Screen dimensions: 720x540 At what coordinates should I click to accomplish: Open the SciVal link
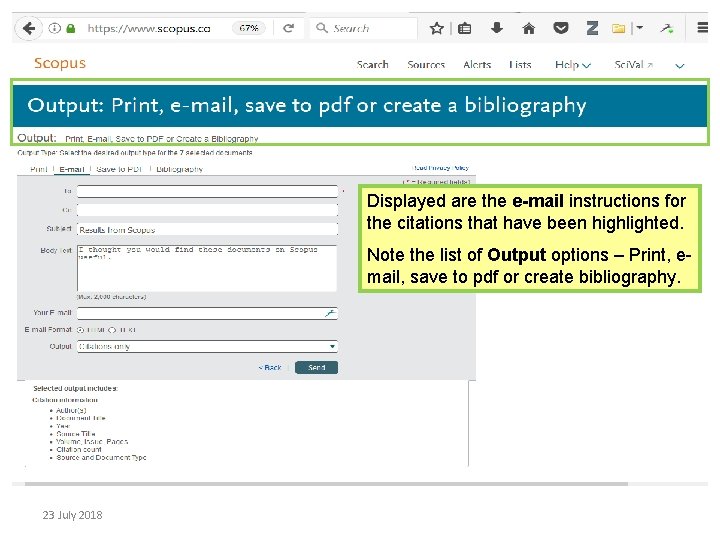pos(634,65)
